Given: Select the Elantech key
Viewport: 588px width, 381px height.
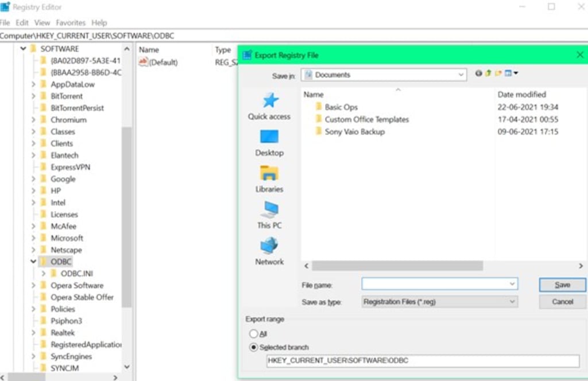Looking at the screenshot, I should pyautogui.click(x=64, y=155).
